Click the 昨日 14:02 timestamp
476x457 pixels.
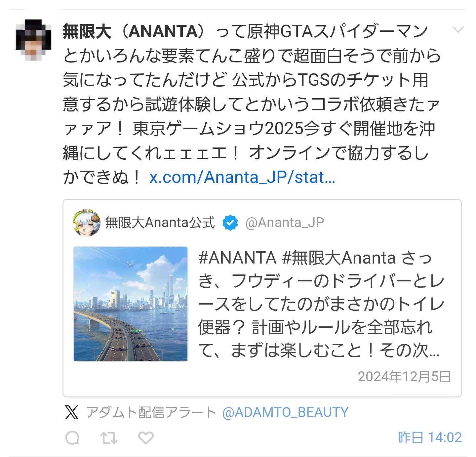pos(430,437)
